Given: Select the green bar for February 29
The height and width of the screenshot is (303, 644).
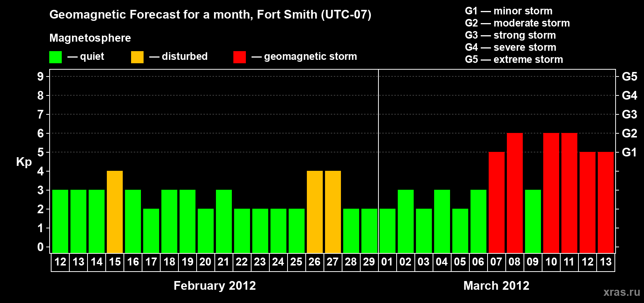Looking at the screenshot, I should click(x=369, y=231).
